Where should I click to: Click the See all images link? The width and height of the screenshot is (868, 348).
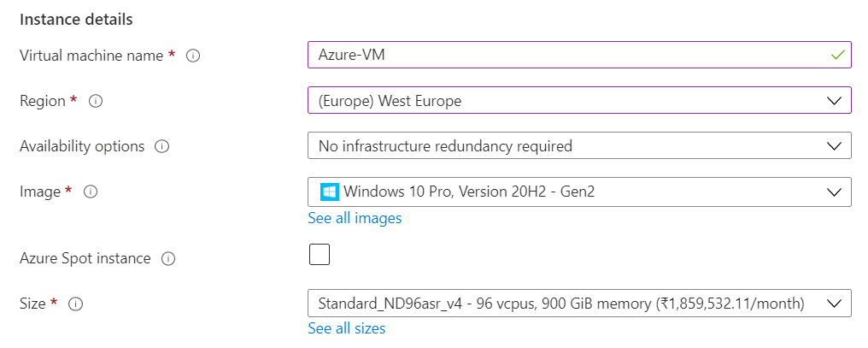click(x=355, y=218)
